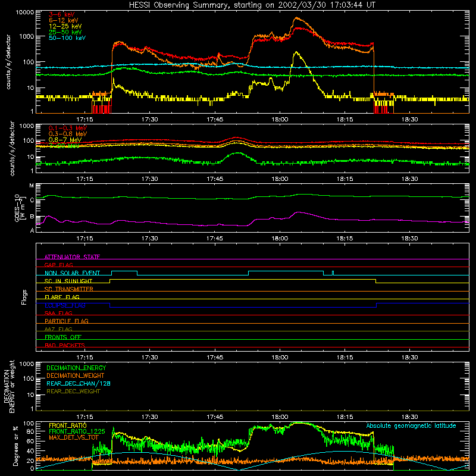Select the 50-100 keV legend label
This screenshot has width=476, height=476.
pos(67,38)
